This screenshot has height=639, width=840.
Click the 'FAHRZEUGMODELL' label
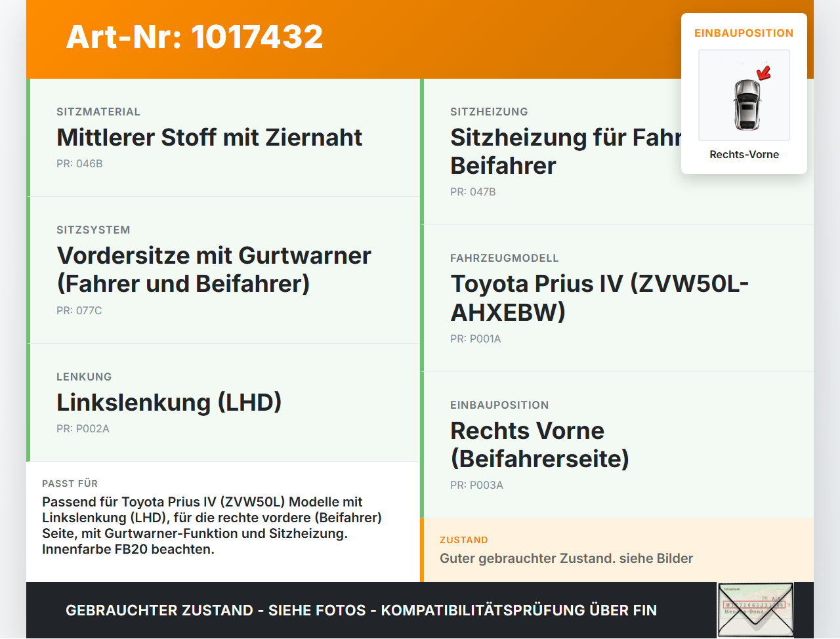click(x=505, y=258)
